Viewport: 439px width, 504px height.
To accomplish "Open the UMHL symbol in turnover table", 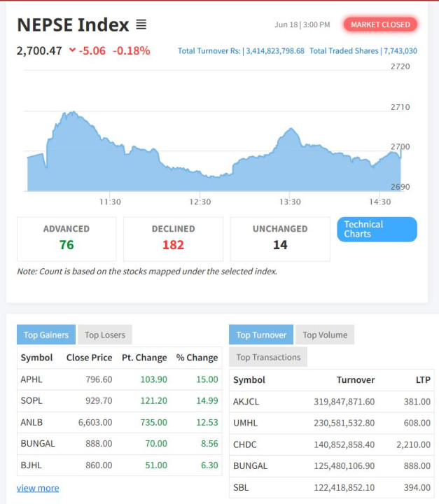I will click(245, 423).
